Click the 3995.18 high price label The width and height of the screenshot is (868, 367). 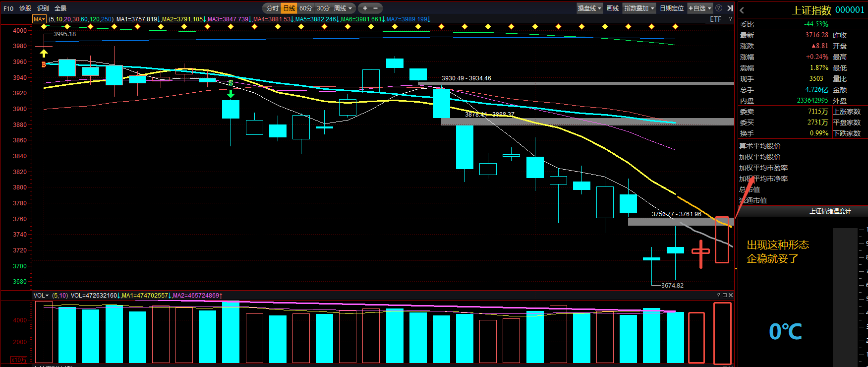pos(64,34)
